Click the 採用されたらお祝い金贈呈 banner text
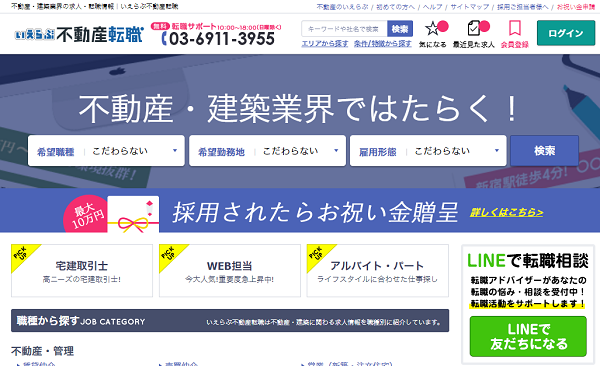600x366 pixels. pos(315,212)
